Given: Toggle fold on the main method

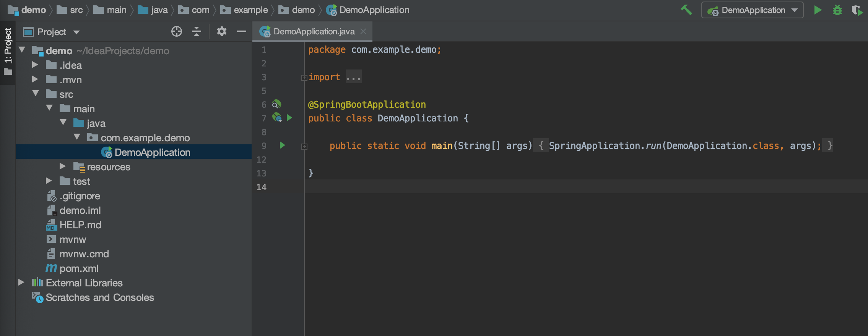Looking at the screenshot, I should click(304, 146).
